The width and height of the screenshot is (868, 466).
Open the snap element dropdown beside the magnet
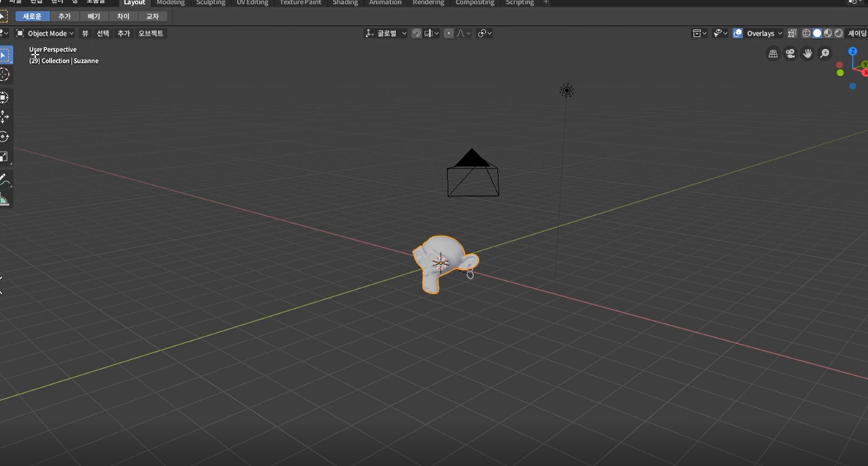tap(432, 33)
